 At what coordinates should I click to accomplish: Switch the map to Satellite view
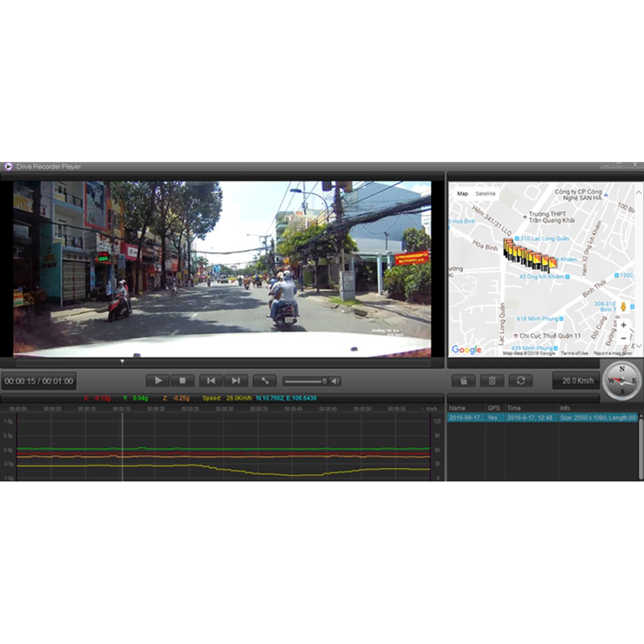point(486,194)
